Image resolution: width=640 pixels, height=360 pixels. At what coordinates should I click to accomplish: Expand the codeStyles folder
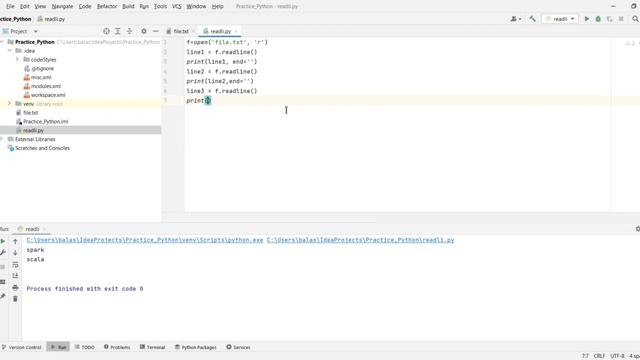click(18, 60)
